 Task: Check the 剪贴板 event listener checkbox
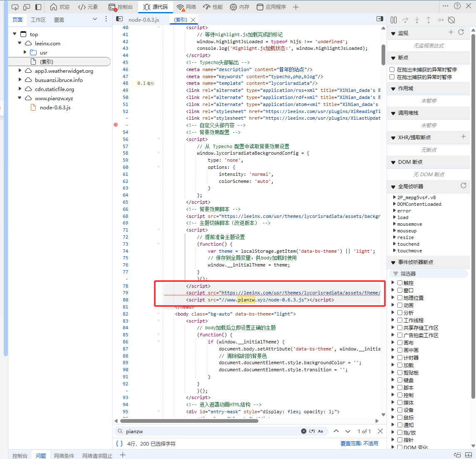click(400, 373)
